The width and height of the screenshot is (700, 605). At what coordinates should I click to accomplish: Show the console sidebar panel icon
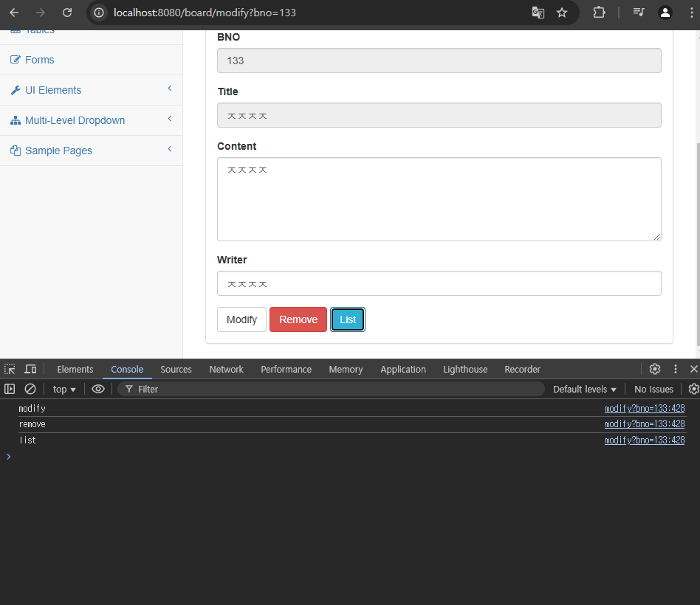pyautogui.click(x=10, y=389)
